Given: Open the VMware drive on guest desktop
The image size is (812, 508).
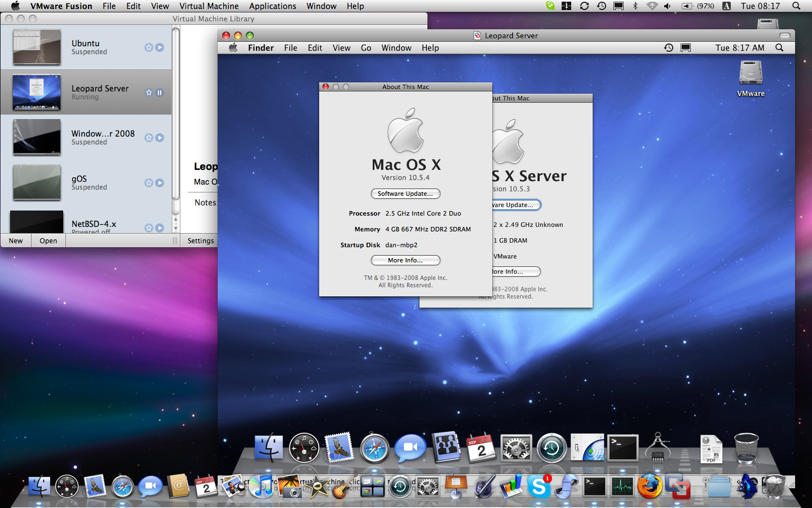Looking at the screenshot, I should point(751,78).
